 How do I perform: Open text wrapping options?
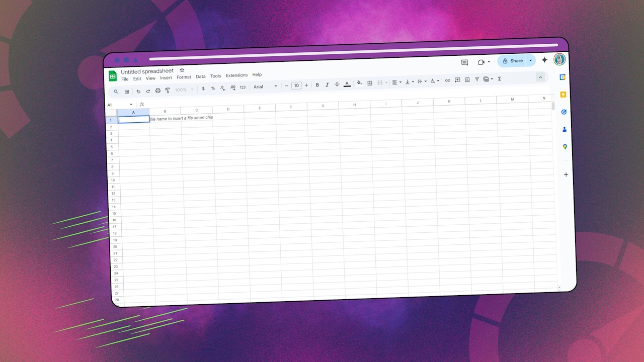click(422, 81)
